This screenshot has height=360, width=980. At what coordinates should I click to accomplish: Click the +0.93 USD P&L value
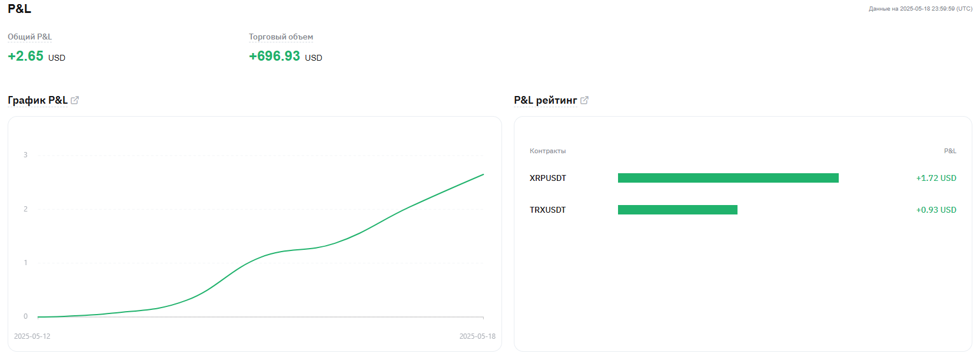(x=936, y=210)
